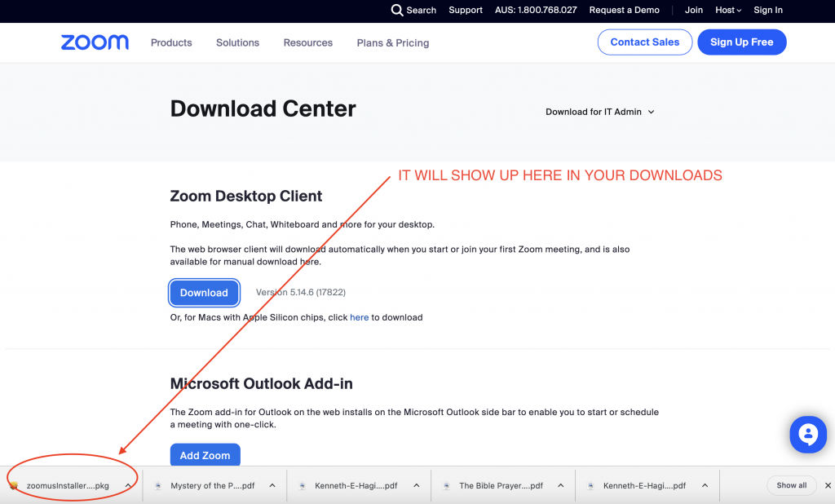Click the 'Download Center' page title
Image resolution: width=835 pixels, height=504 pixels.
tap(263, 108)
